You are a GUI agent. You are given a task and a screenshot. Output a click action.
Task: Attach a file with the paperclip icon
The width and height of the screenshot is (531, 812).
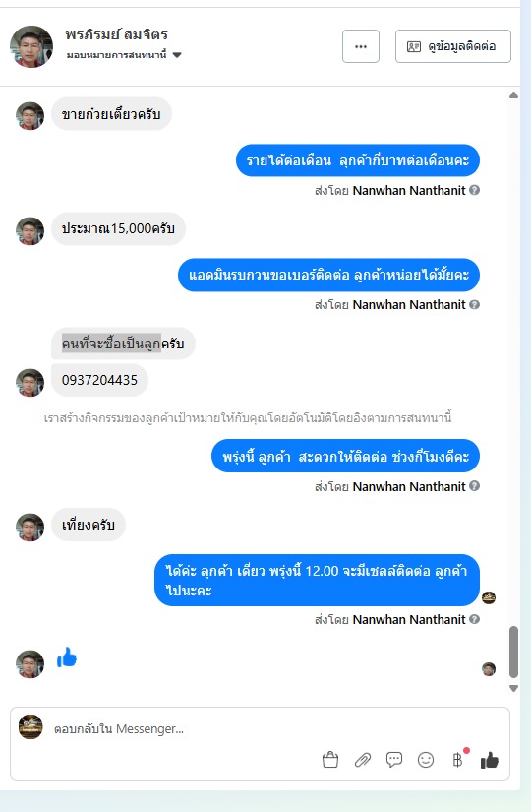click(362, 760)
